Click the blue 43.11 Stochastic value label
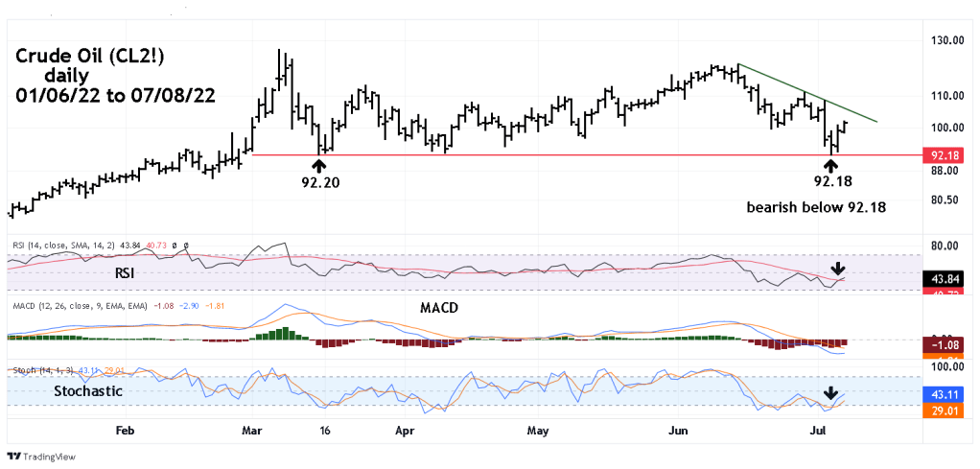This screenshot has height=469, width=980. point(945,394)
